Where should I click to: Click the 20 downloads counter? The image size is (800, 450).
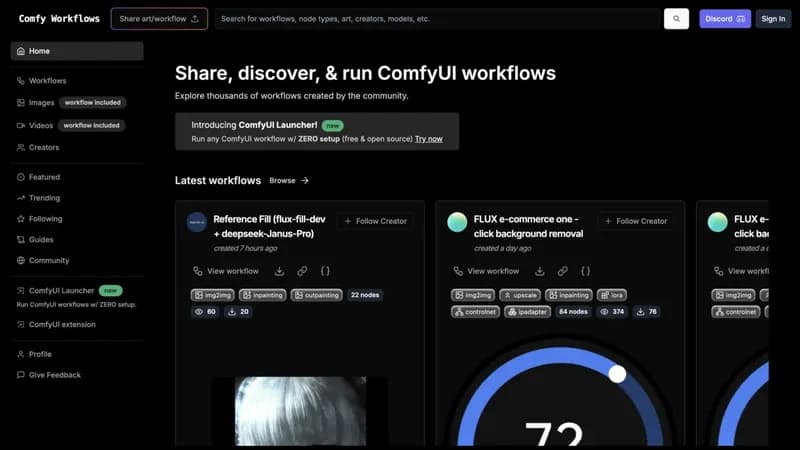pyautogui.click(x=238, y=312)
